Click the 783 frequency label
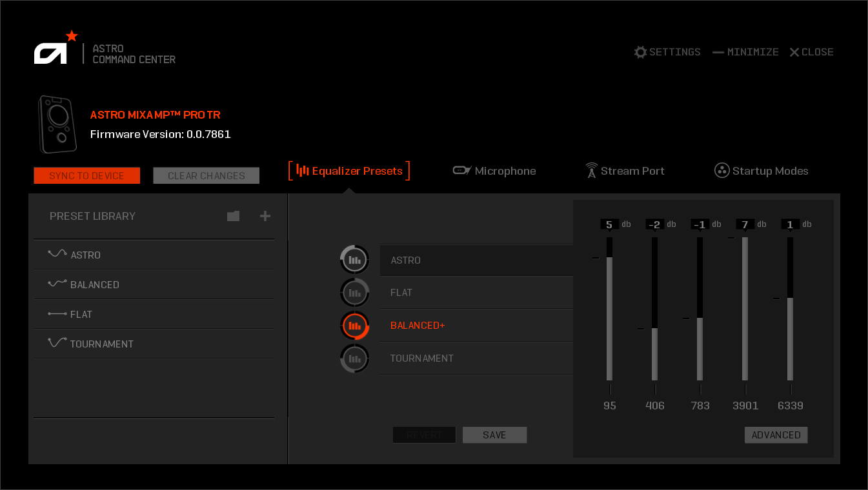This screenshot has width=868, height=490. click(x=700, y=406)
